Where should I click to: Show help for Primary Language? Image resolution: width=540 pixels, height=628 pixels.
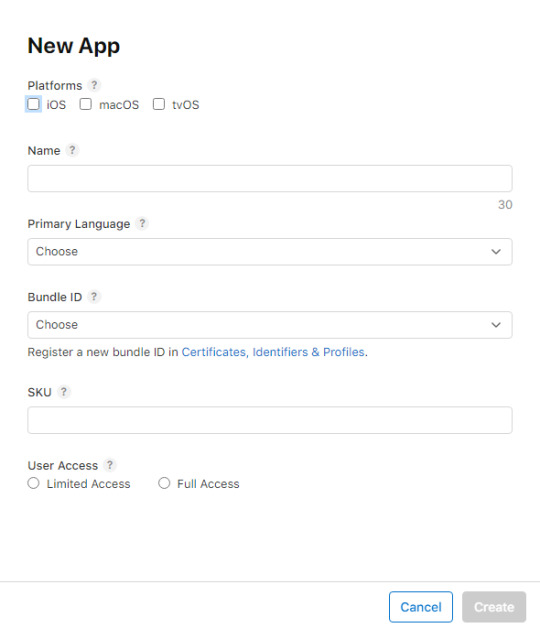coord(142,223)
